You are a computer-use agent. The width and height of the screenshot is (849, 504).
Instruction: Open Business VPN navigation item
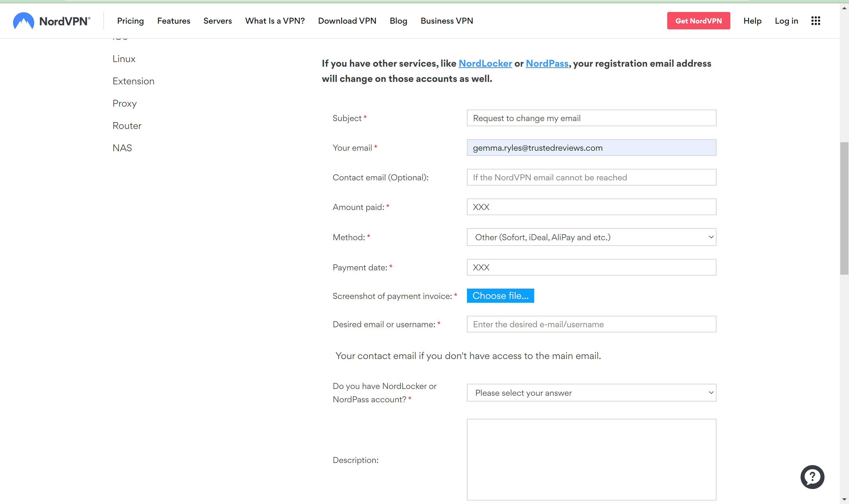(447, 21)
